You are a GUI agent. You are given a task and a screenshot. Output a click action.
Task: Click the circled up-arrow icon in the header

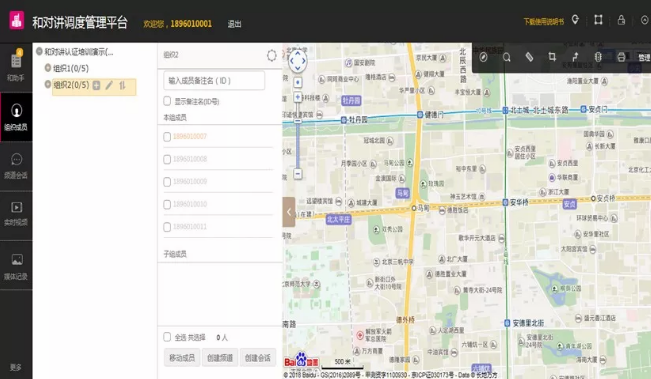[x=644, y=20]
